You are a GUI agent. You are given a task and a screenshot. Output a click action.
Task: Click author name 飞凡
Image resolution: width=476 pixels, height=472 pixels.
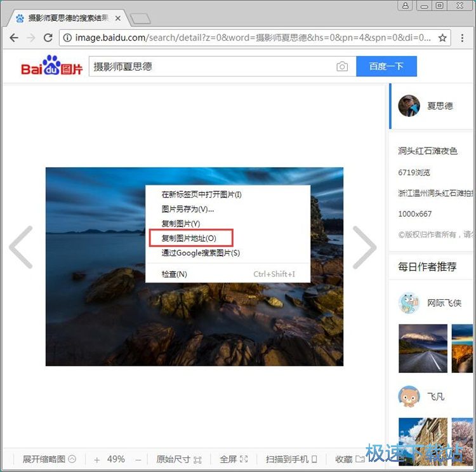click(435, 396)
